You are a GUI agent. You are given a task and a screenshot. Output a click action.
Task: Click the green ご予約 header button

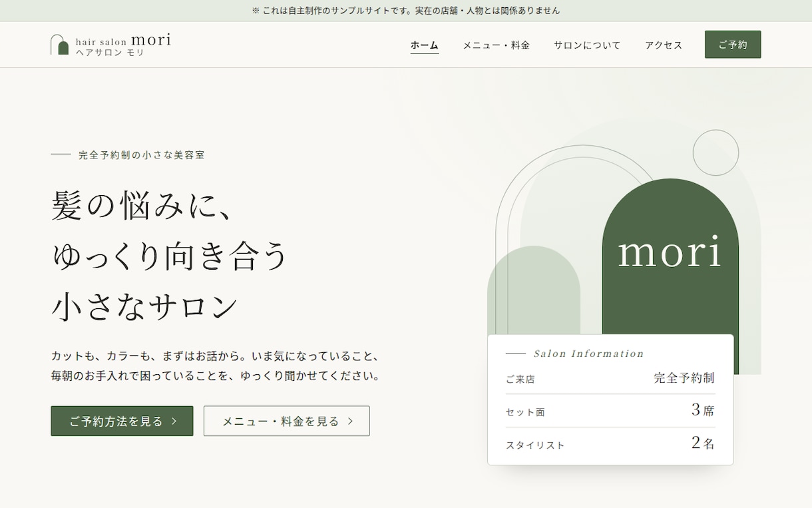pyautogui.click(x=733, y=45)
